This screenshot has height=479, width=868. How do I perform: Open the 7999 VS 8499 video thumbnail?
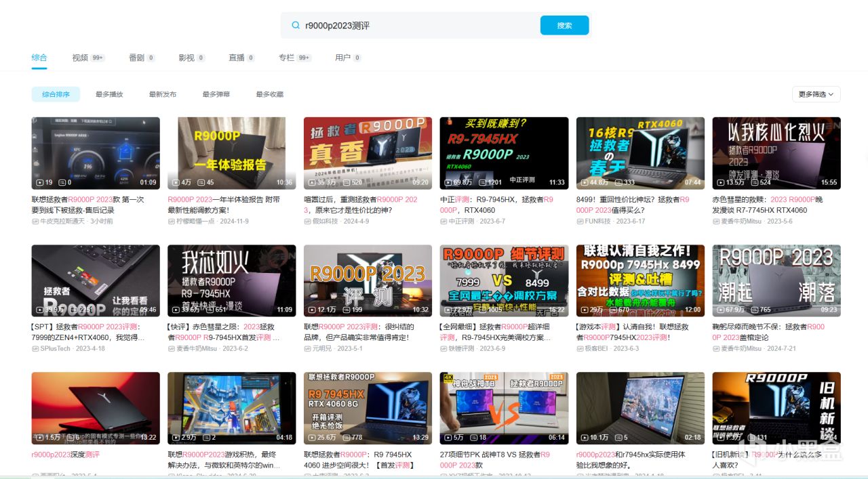[x=504, y=280]
